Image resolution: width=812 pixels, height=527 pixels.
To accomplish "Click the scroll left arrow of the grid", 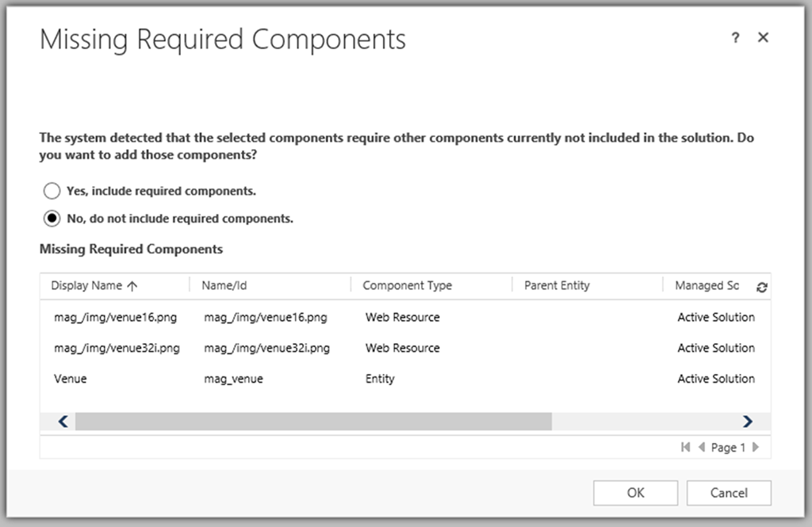I will coord(63,422).
